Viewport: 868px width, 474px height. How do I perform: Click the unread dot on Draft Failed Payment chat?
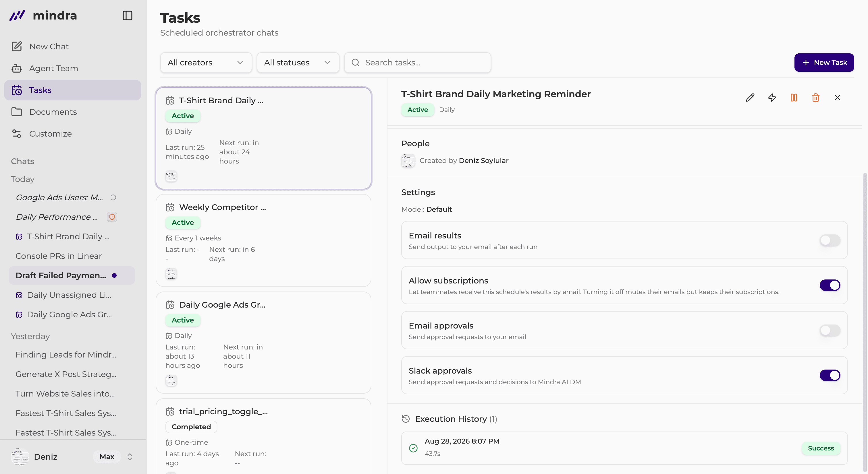click(114, 275)
